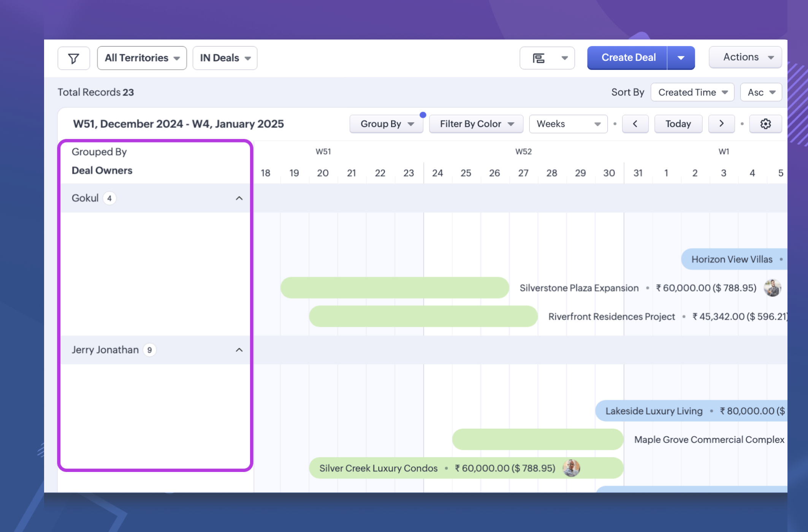Screen dimensions: 808x532
Task: Go to next period with right arrow
Action: pyautogui.click(x=721, y=124)
